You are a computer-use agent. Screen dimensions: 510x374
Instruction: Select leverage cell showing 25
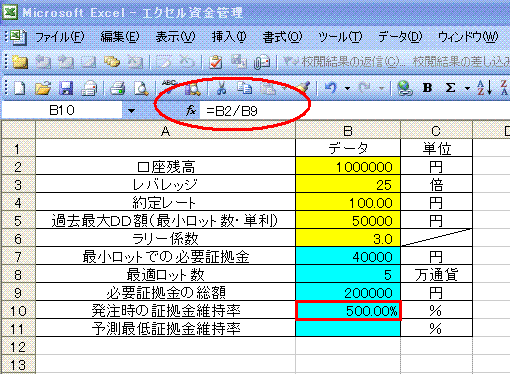[348, 184]
